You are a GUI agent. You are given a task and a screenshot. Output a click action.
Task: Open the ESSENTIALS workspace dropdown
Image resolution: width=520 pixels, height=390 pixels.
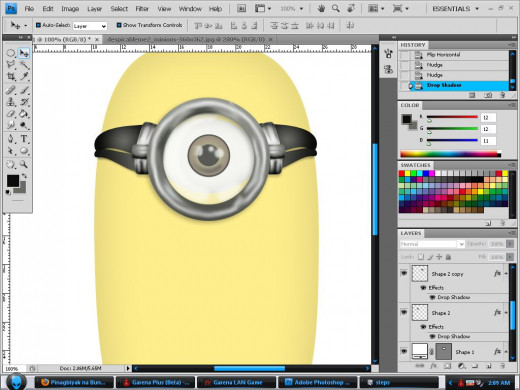pos(455,9)
